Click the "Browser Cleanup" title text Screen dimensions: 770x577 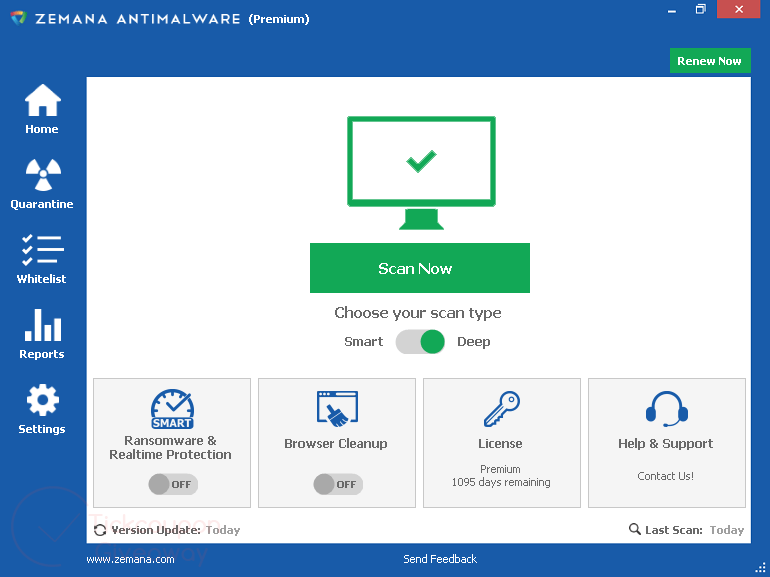pyautogui.click(x=336, y=443)
